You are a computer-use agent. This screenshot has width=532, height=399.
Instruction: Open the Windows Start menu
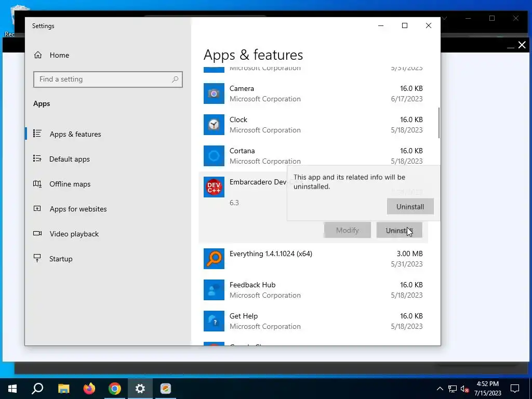click(x=12, y=389)
